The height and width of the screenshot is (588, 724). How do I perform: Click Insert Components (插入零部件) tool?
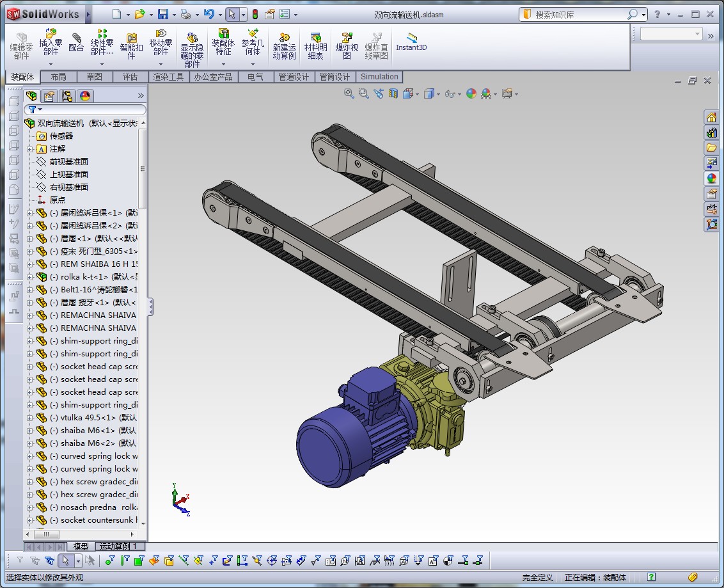point(51,43)
